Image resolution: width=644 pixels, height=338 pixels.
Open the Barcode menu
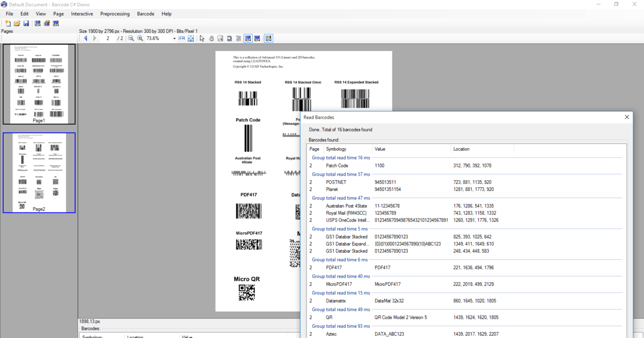(145, 14)
